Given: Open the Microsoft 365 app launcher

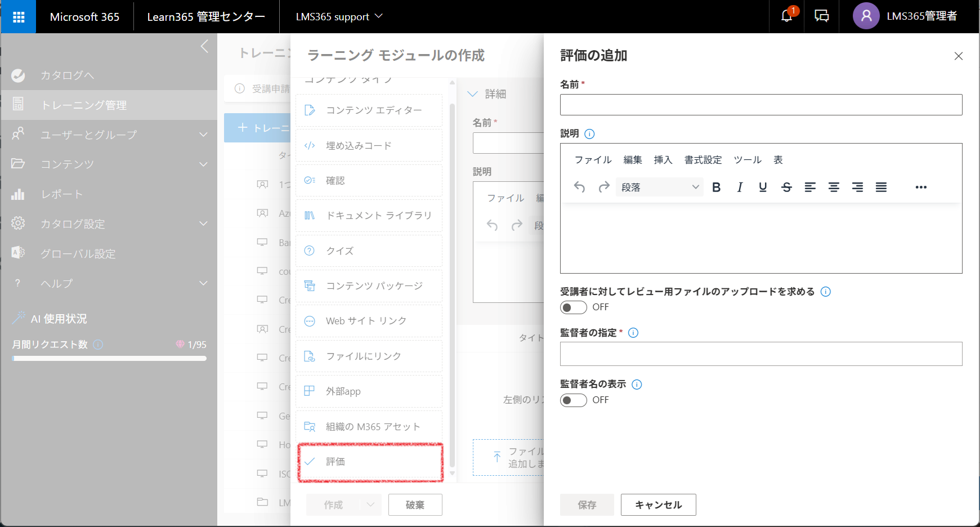Looking at the screenshot, I should click(19, 17).
